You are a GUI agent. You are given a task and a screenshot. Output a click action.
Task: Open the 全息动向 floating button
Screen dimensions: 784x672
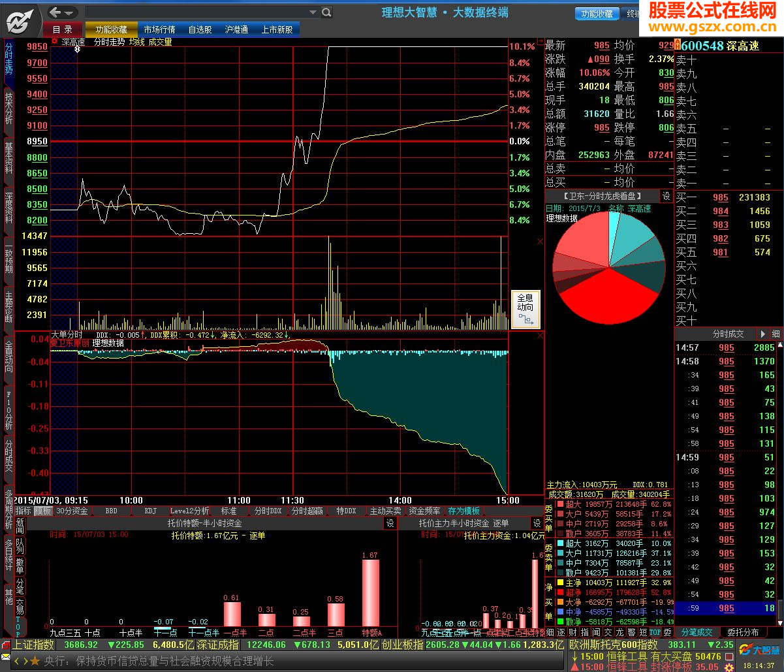pyautogui.click(x=525, y=310)
